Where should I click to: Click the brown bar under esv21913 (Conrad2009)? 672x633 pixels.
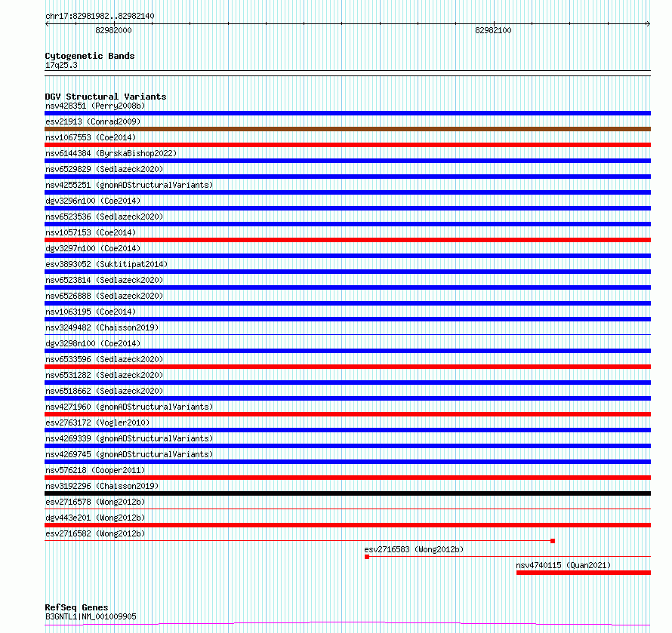coord(347,129)
